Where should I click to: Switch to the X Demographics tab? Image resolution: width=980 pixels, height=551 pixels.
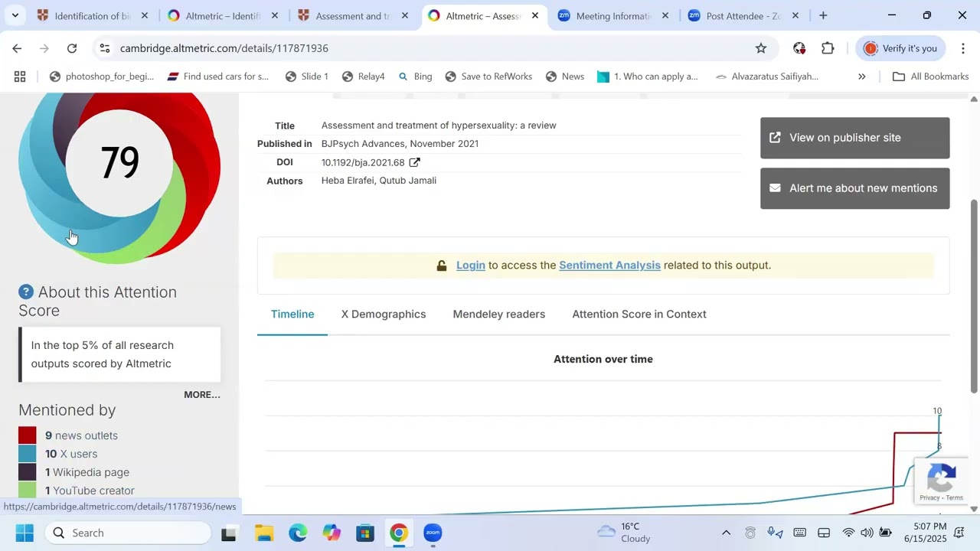pyautogui.click(x=384, y=315)
